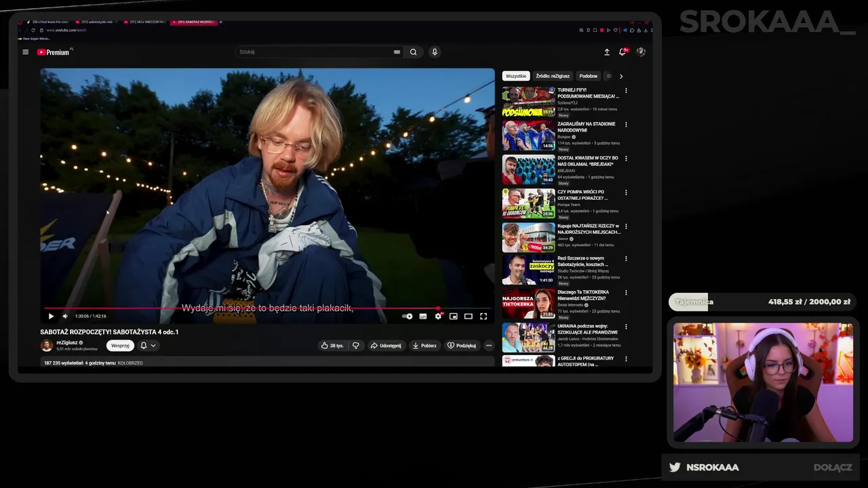
Task: Switch to the MOJ WIECZOR browser tab
Action: (x=144, y=22)
